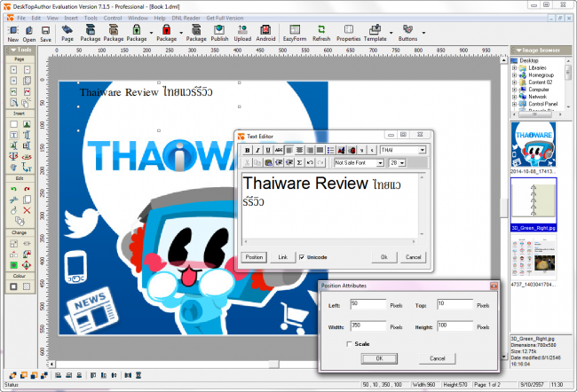The height and width of the screenshot is (392, 577).
Task: Click the Sigma symbol icon in Text Editor
Action: [299, 162]
